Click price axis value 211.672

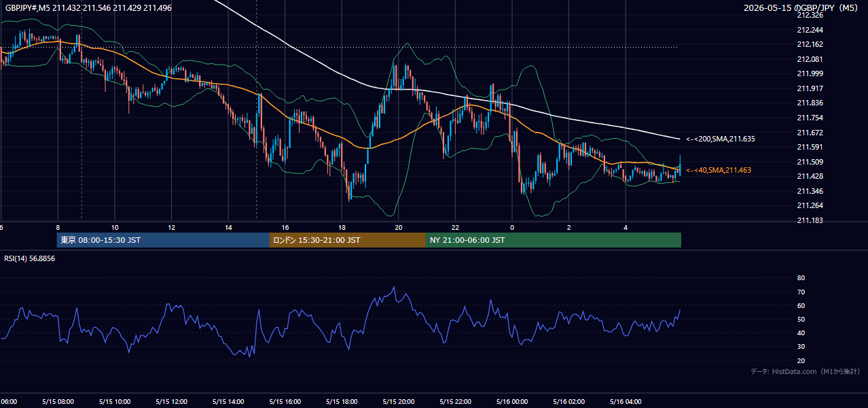(809, 133)
